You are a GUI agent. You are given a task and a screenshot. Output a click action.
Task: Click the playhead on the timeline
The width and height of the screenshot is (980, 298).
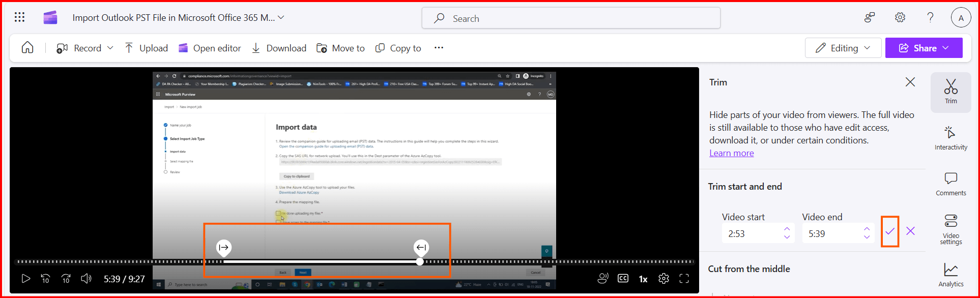click(x=419, y=262)
